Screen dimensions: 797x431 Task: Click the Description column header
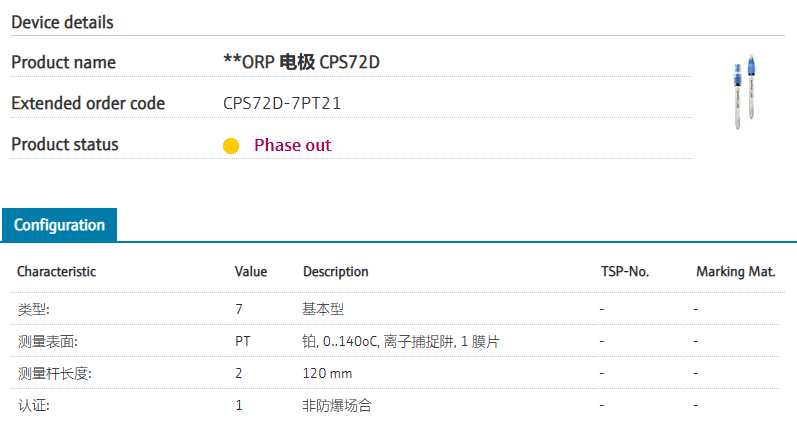tap(335, 271)
